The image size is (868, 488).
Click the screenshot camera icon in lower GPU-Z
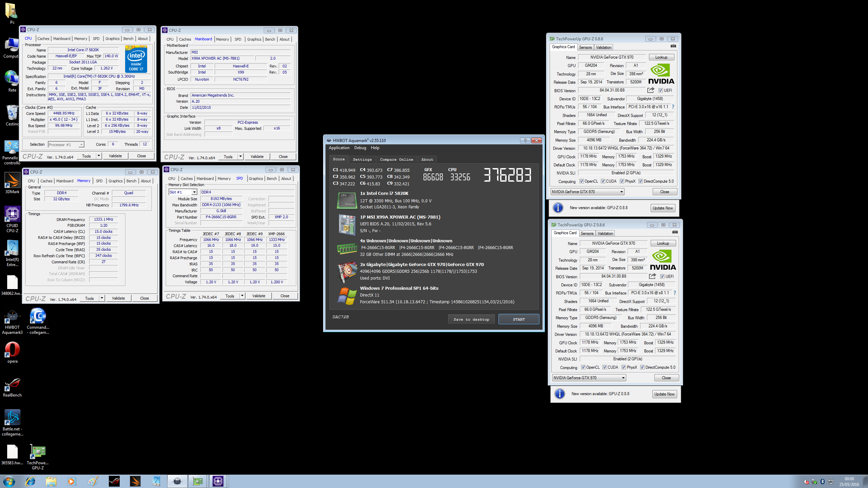pos(675,232)
